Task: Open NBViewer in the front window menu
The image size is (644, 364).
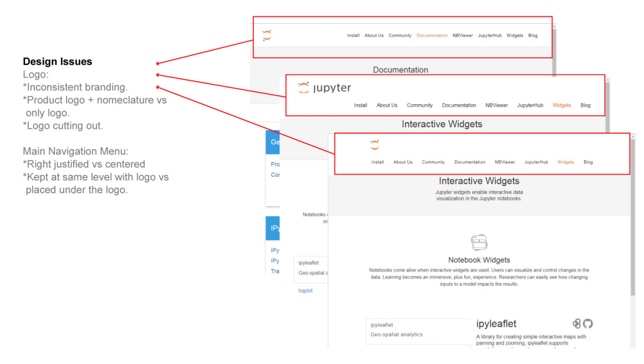Action: (x=505, y=162)
